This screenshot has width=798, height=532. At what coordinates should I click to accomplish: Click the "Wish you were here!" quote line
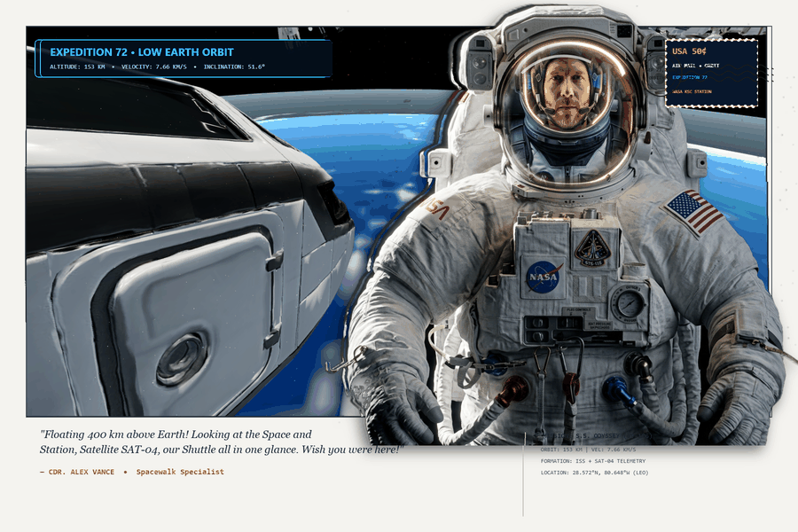pos(352,450)
